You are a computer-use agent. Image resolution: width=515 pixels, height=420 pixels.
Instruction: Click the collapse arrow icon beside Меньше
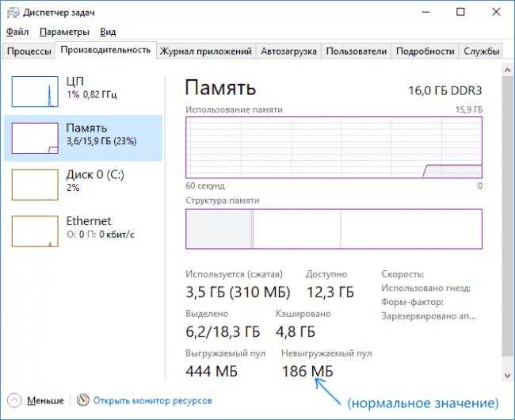(x=15, y=400)
